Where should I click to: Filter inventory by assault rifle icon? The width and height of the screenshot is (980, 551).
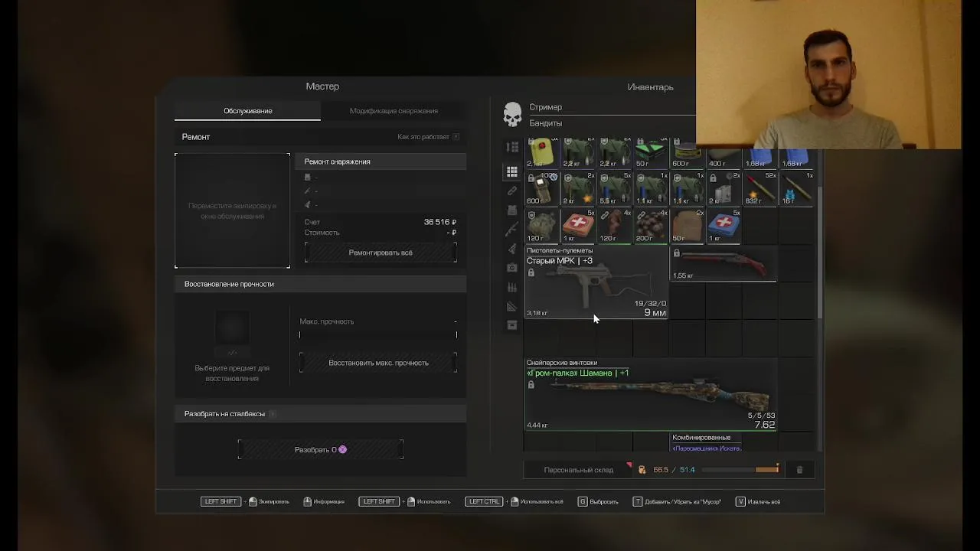click(512, 229)
